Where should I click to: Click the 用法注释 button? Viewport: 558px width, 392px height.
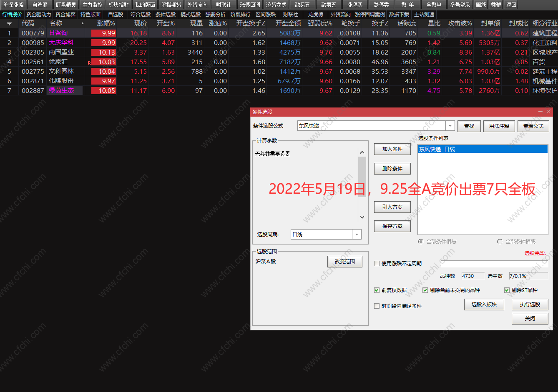tap(499, 126)
